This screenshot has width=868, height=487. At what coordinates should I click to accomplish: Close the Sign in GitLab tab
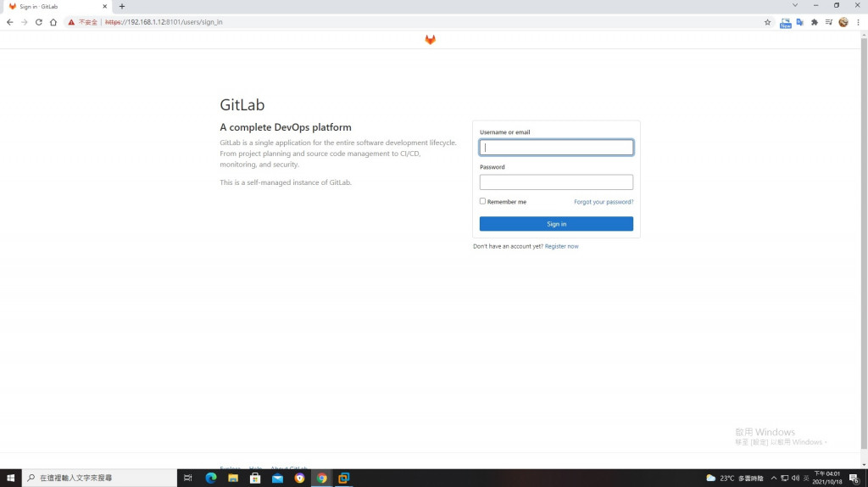104,7
